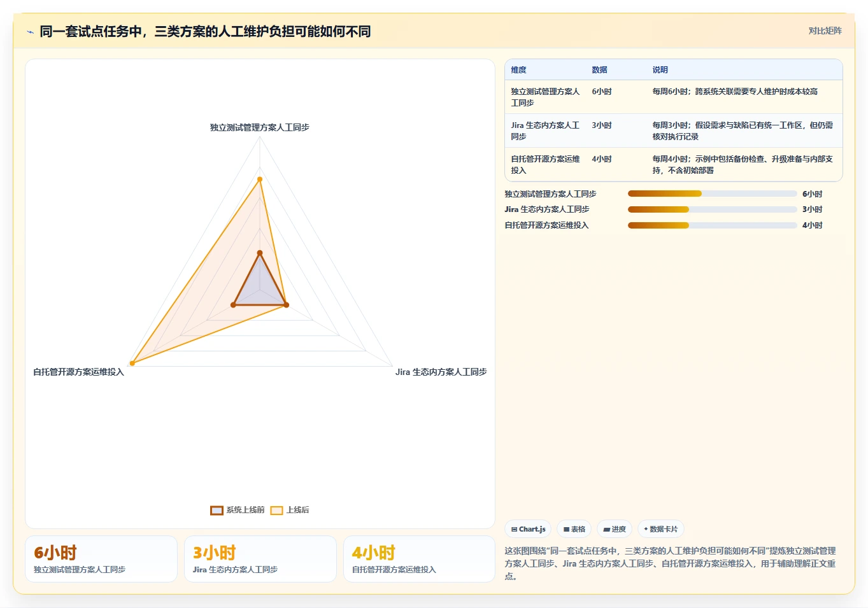Click the 4小时 value in table
This screenshot has width=868, height=608.
(x=602, y=159)
